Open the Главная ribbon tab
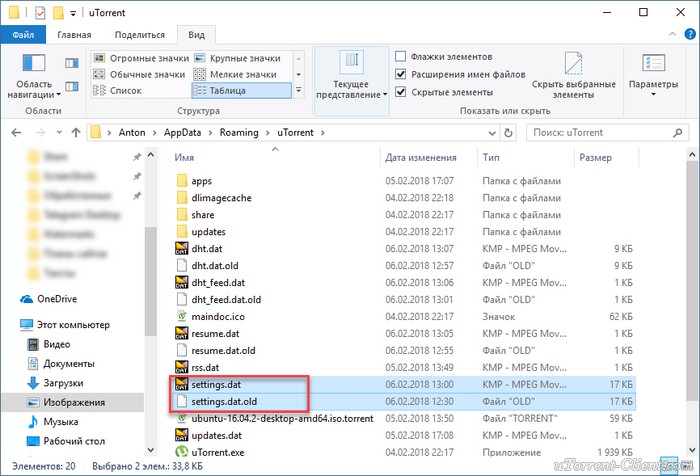The height and width of the screenshot is (476, 700). click(x=74, y=34)
